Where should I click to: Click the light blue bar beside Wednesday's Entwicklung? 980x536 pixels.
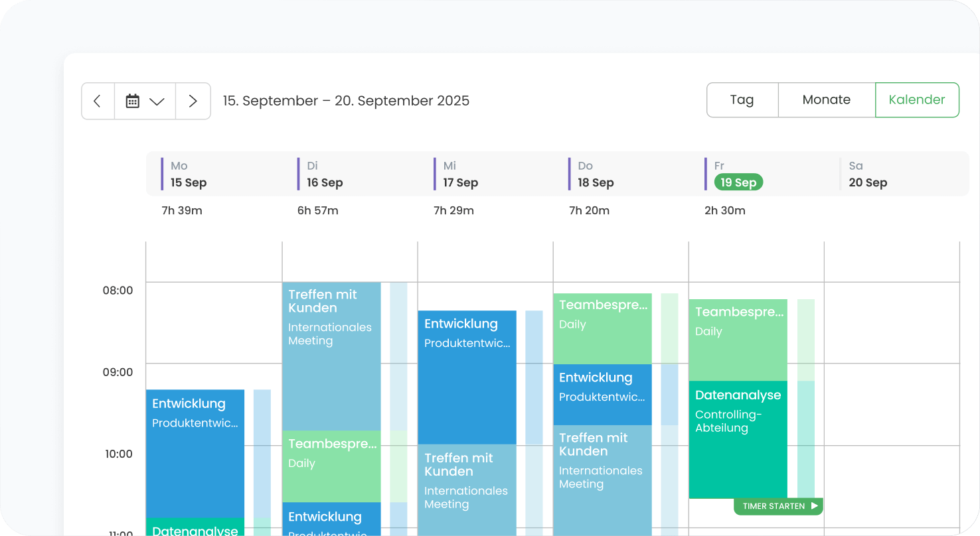[x=534, y=377]
